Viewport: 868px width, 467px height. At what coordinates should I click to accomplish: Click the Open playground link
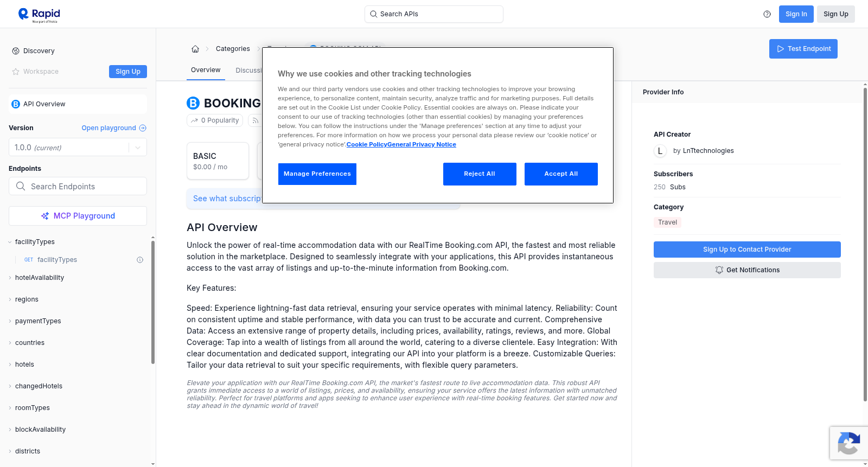114,128
